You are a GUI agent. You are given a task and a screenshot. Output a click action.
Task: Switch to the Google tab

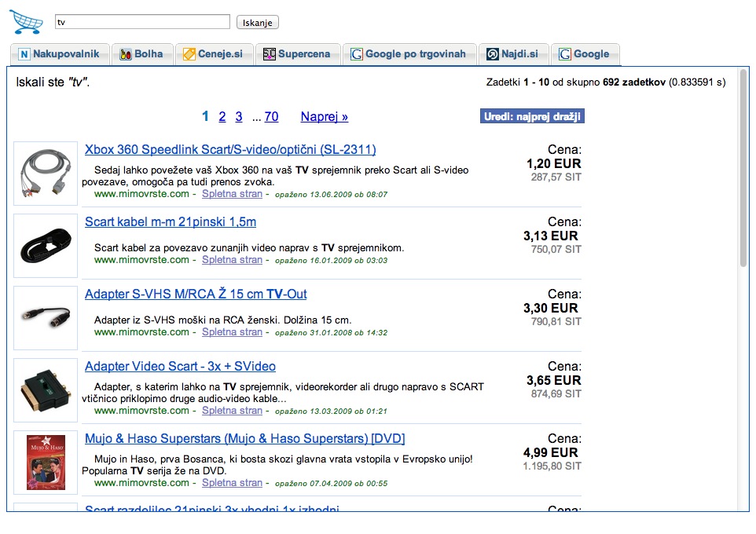point(585,54)
